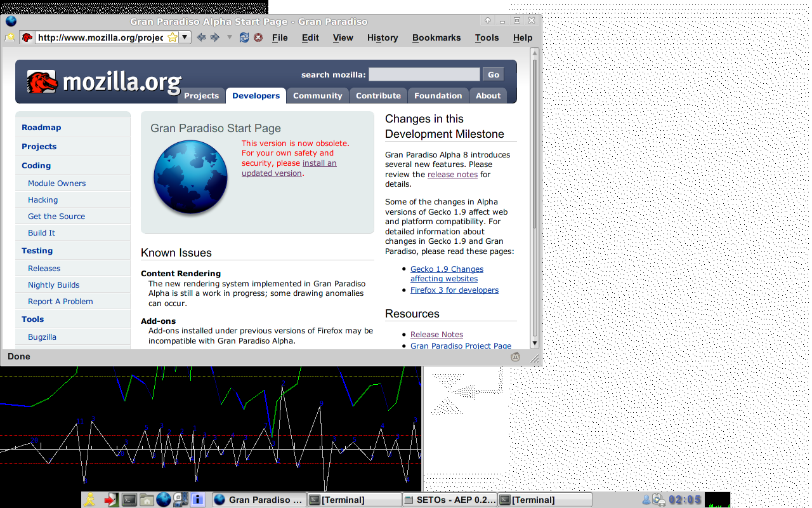
Task: Open Report A Problem link
Action: coord(60,302)
